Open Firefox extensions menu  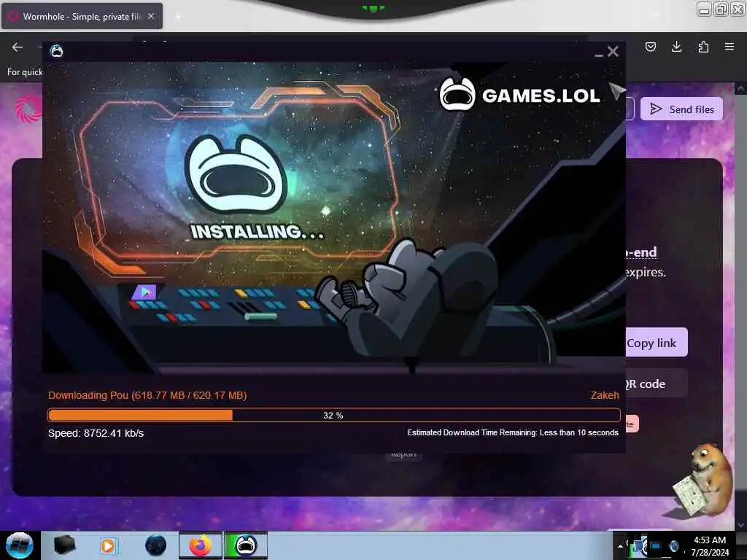703,47
